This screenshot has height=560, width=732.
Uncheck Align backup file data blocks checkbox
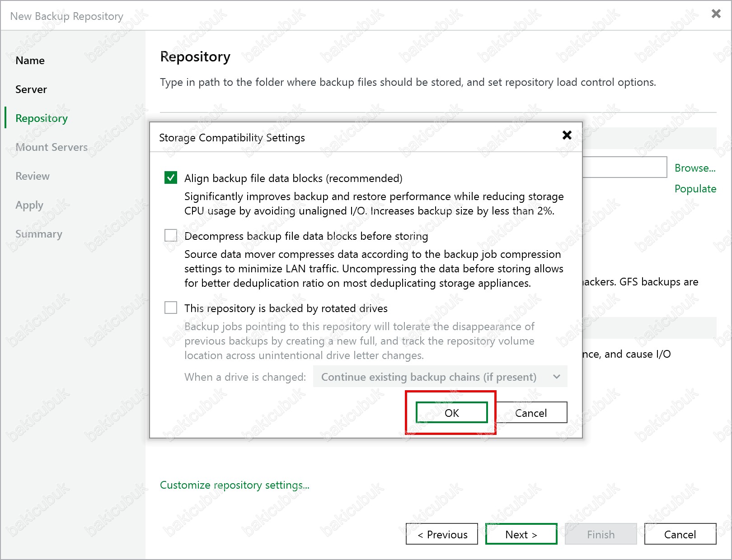171,178
